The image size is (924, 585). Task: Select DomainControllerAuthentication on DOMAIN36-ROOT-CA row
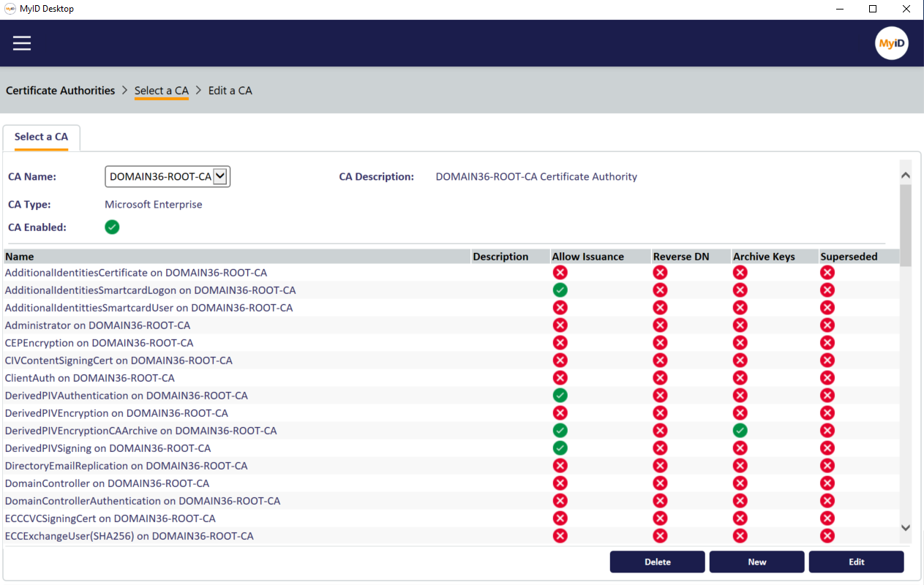tap(451, 501)
